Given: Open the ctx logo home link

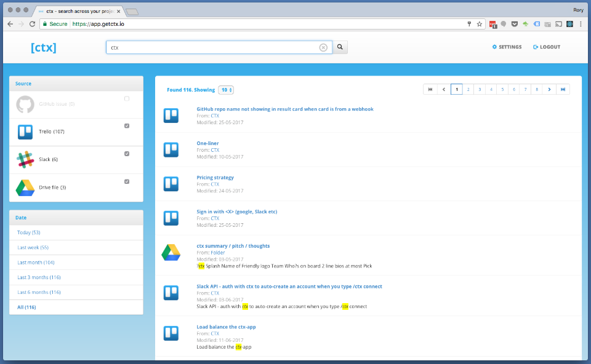Looking at the screenshot, I should click(x=44, y=48).
